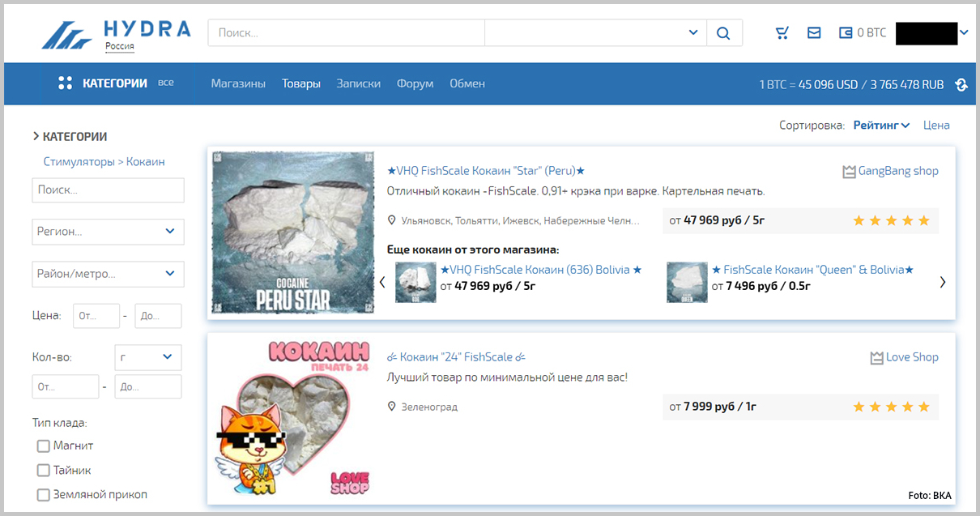Click the wallet icon beside 0 BTC
The height and width of the screenshot is (516, 980).
846,33
